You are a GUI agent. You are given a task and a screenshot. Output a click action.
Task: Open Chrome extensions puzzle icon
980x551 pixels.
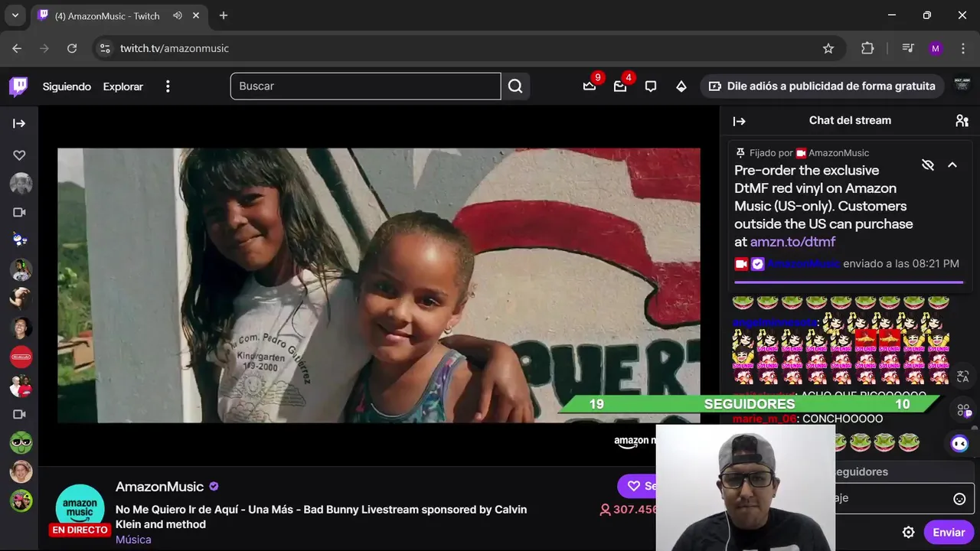pyautogui.click(x=867, y=48)
